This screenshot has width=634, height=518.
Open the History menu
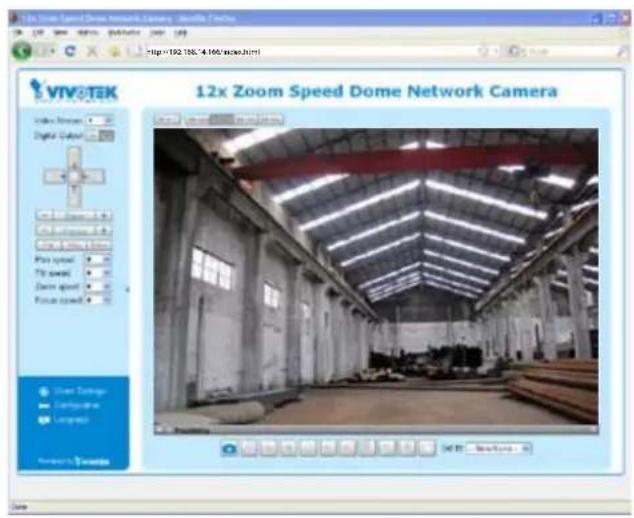tap(87, 33)
